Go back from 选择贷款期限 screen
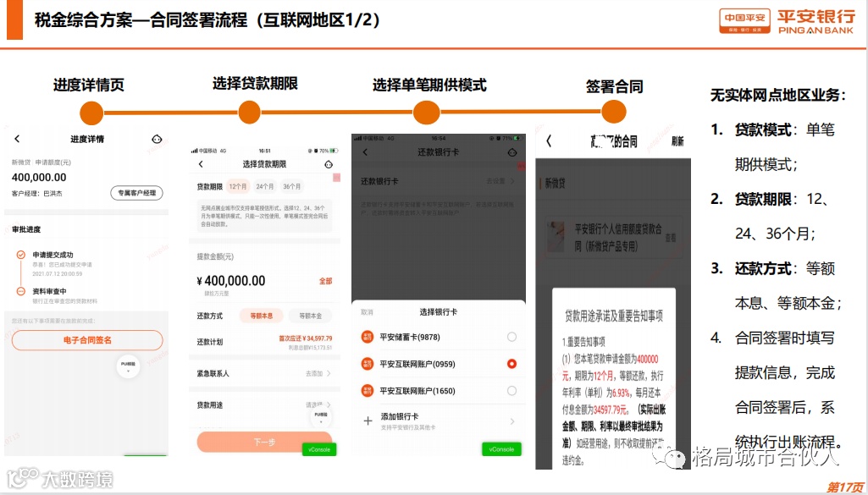The image size is (868, 495). 201,164
